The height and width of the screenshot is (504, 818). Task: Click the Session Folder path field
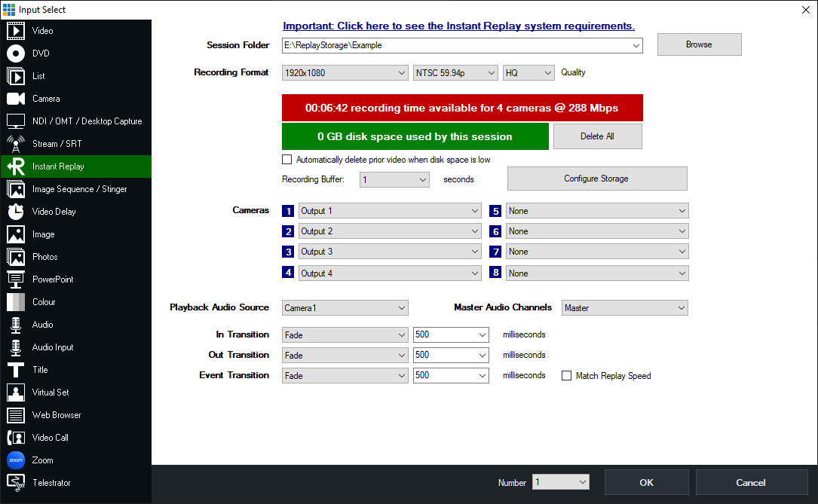[456, 45]
